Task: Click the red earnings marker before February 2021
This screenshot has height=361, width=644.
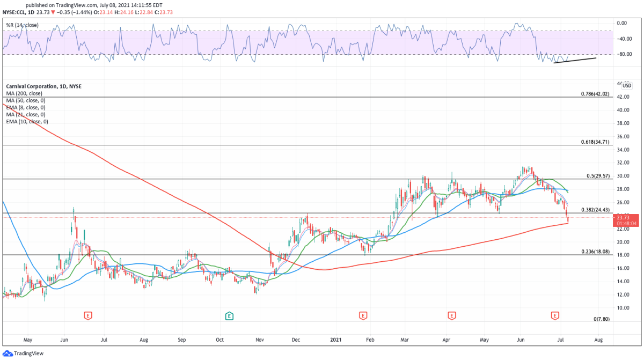Action: coord(363,316)
